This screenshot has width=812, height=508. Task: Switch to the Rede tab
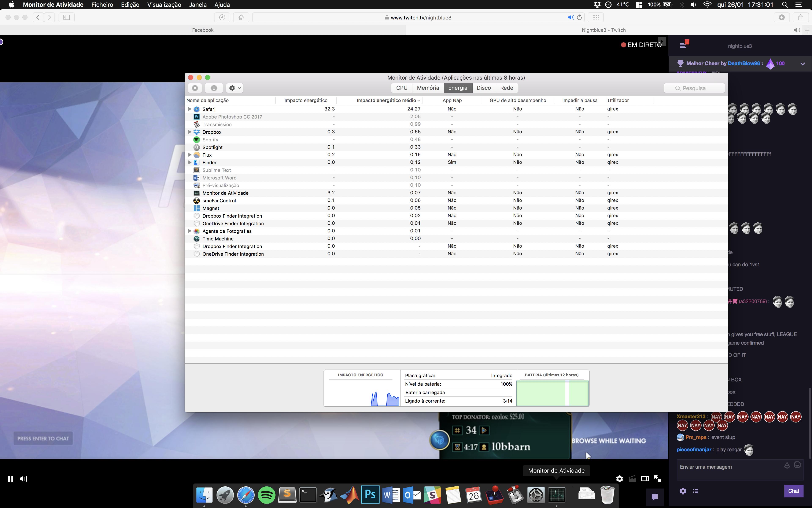507,88
